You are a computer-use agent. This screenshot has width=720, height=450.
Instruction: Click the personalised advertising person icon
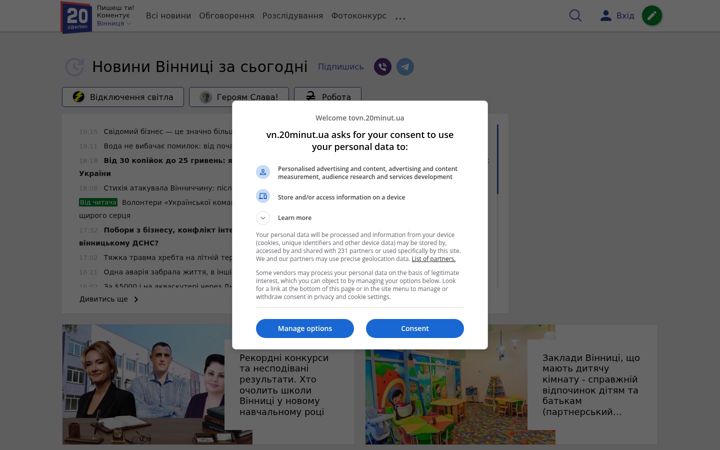[263, 172]
